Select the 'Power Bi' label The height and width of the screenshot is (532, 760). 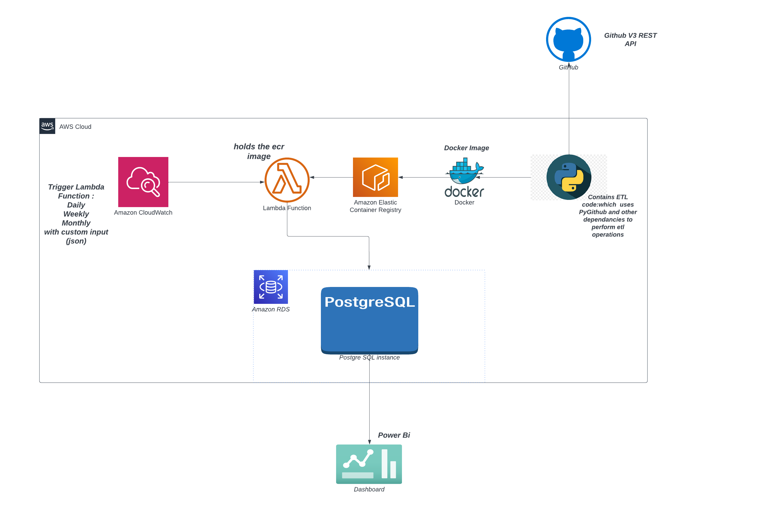(x=394, y=435)
